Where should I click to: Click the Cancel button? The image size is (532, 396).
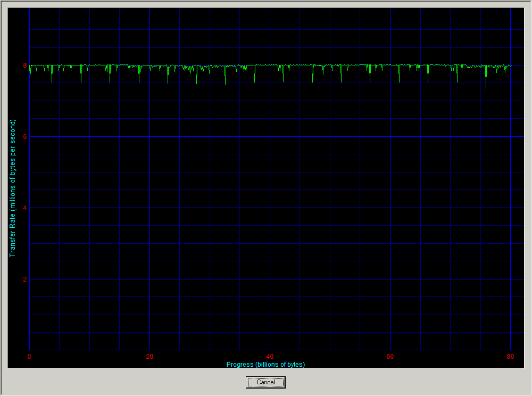[x=265, y=382]
